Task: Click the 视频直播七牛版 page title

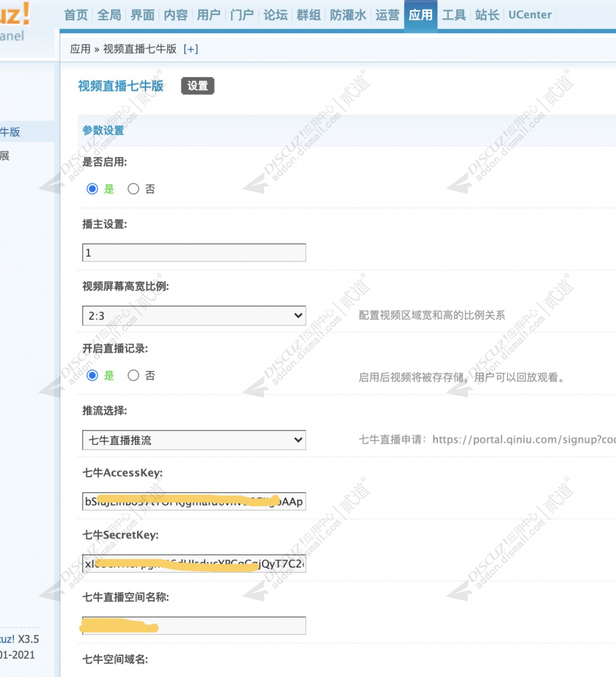Action: tap(121, 86)
